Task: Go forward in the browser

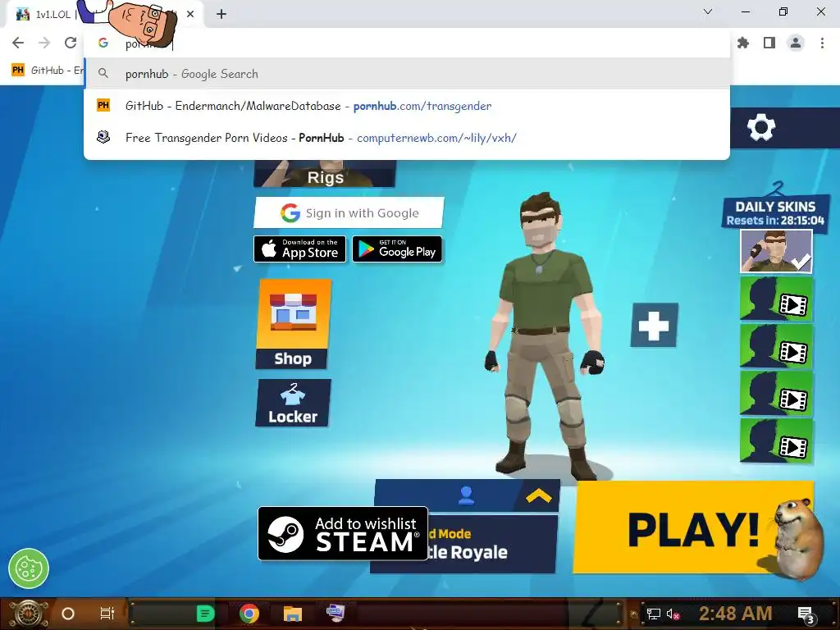Action: [44, 43]
